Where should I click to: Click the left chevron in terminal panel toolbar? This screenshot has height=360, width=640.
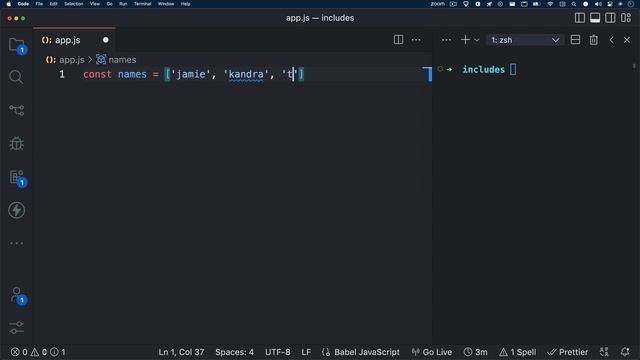tap(611, 40)
